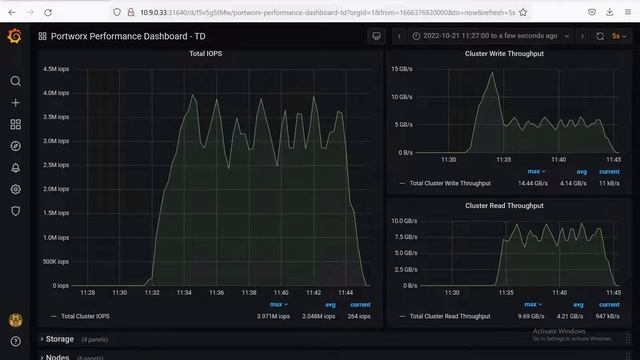The width and height of the screenshot is (640, 360).
Task: Bookmark this page with the star
Action: point(523,12)
